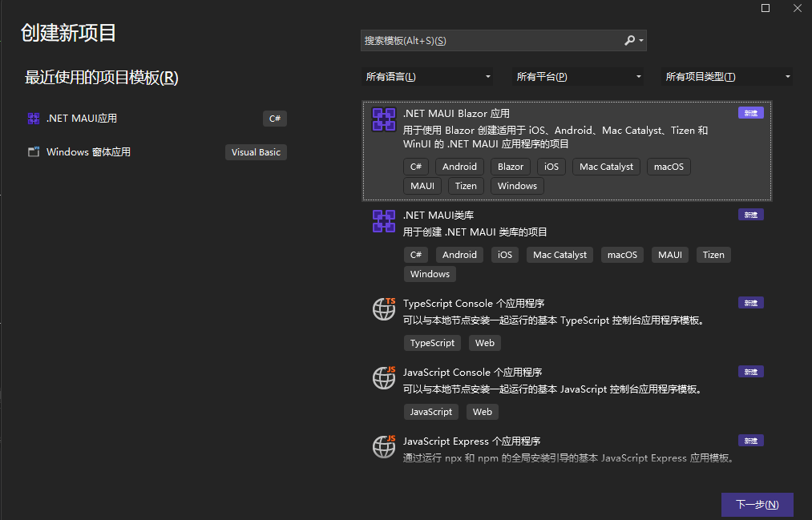Select JavaScript Console 个应用程序 title
Image resolution: width=812 pixels, height=520 pixels.
472,372
